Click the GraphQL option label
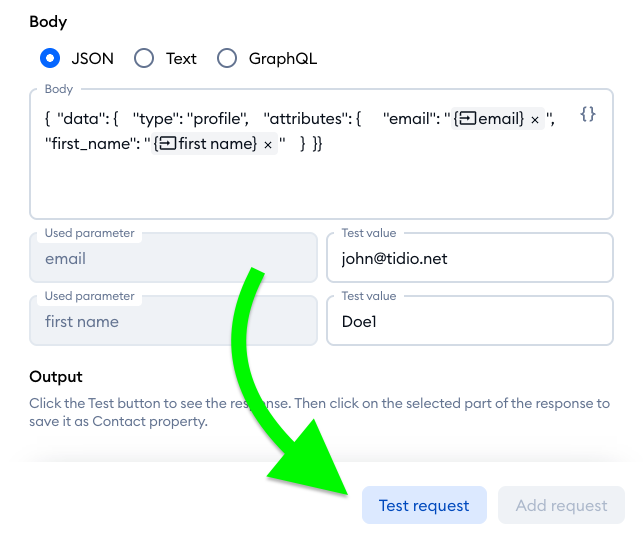Image resolution: width=643 pixels, height=539 pixels. coord(282,58)
